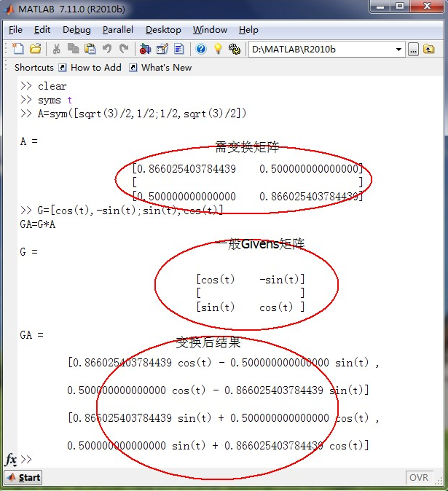The image size is (448, 491).
Task: Click the lightbulb icon in toolbar
Action: point(217,49)
